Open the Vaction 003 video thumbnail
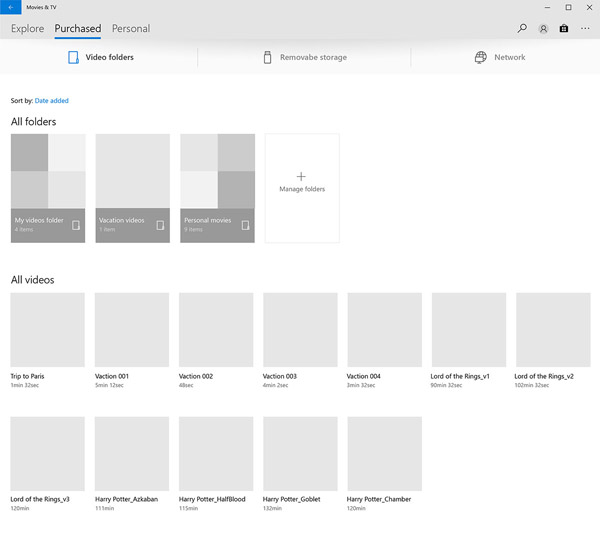This screenshot has width=600, height=545. [300, 330]
